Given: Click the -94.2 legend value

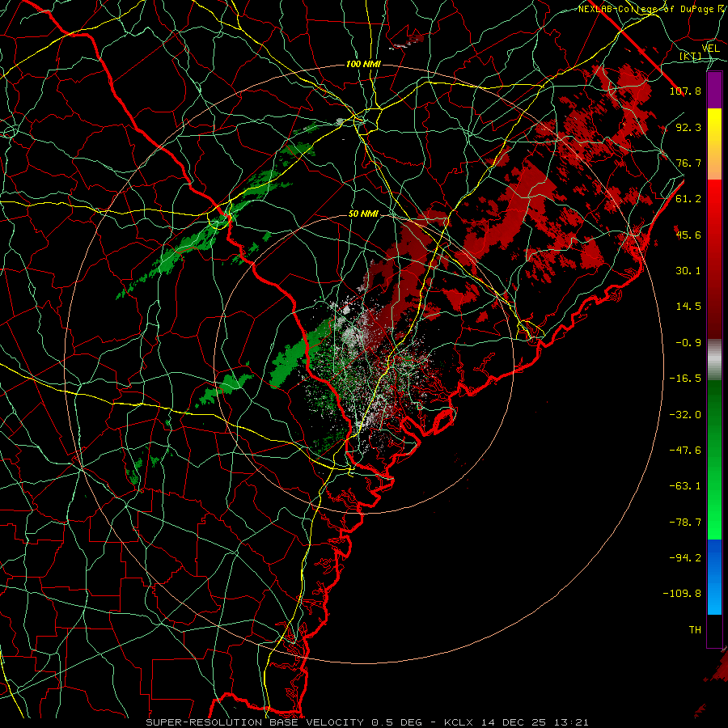Looking at the screenshot, I should tap(685, 558).
